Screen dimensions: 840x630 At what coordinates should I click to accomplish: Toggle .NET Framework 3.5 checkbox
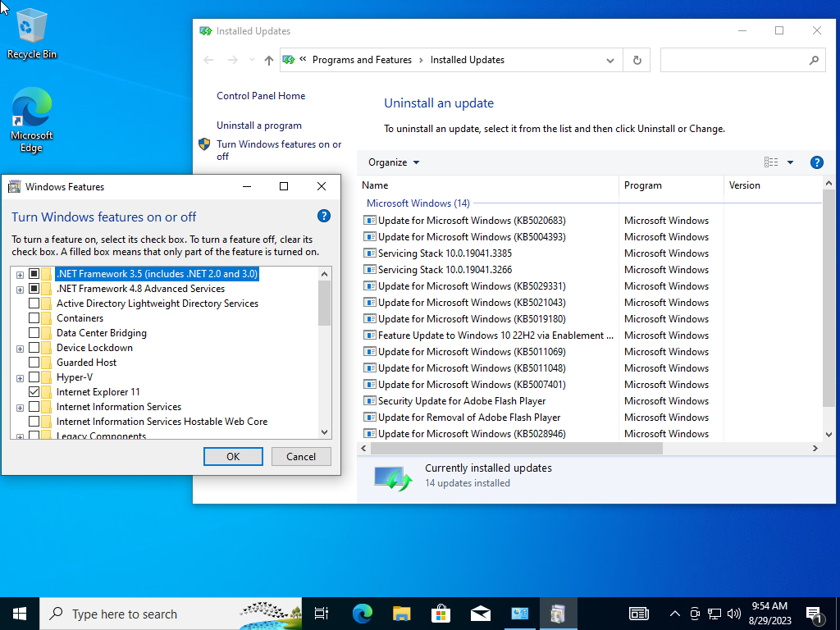pyautogui.click(x=34, y=274)
